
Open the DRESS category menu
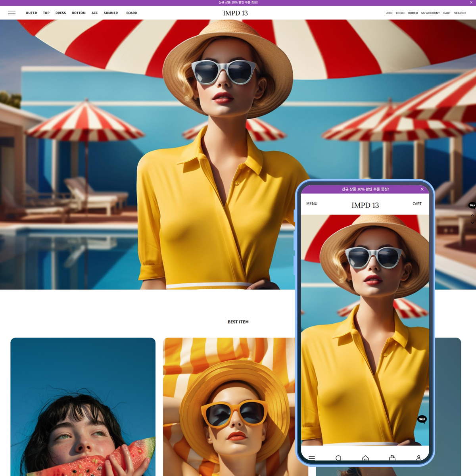pyautogui.click(x=61, y=13)
